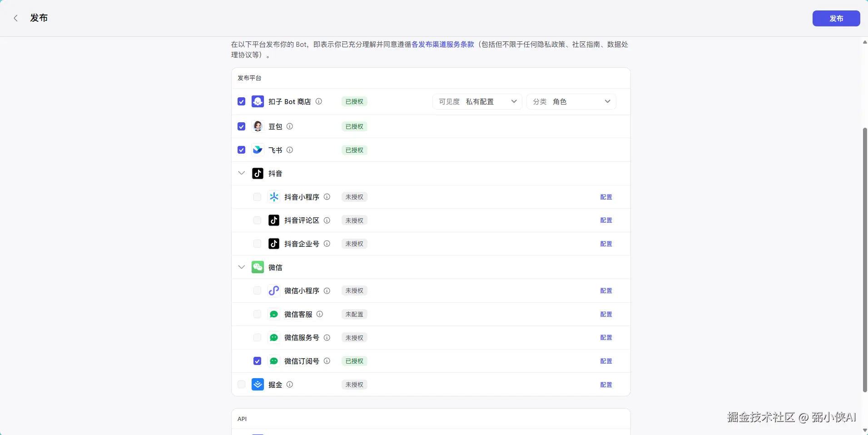Click the scrollbar down arrow

click(865, 430)
